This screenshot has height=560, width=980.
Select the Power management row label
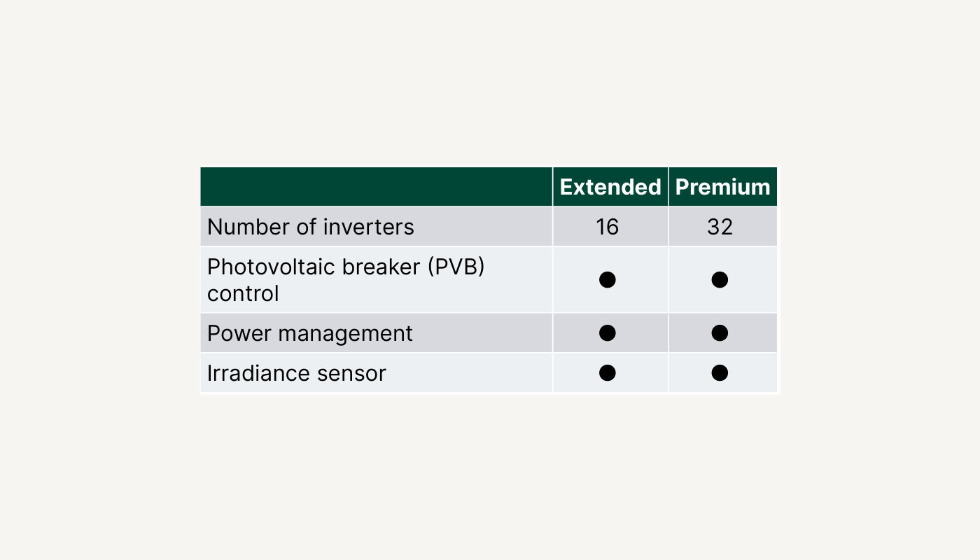[x=310, y=333]
